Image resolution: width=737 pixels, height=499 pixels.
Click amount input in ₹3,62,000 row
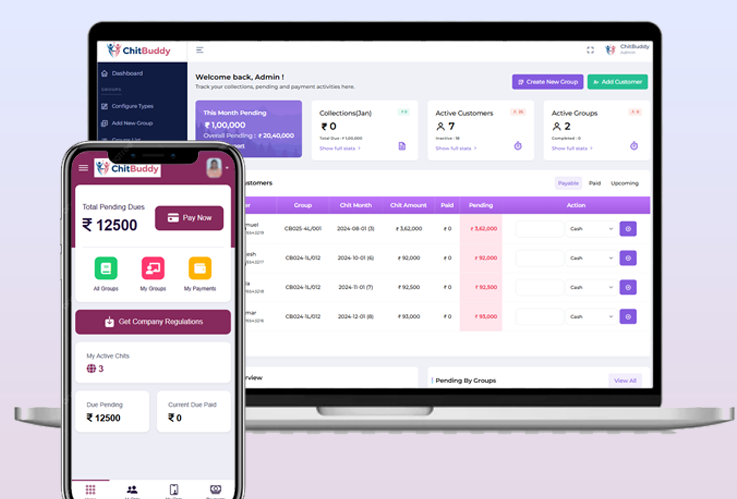540,229
